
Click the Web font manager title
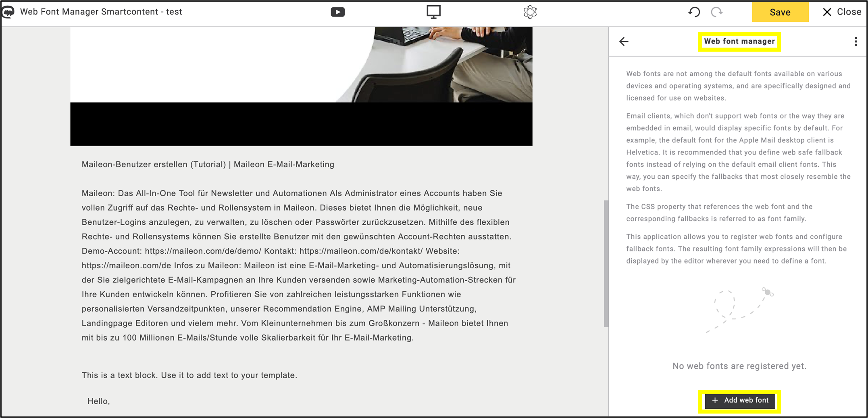point(739,41)
